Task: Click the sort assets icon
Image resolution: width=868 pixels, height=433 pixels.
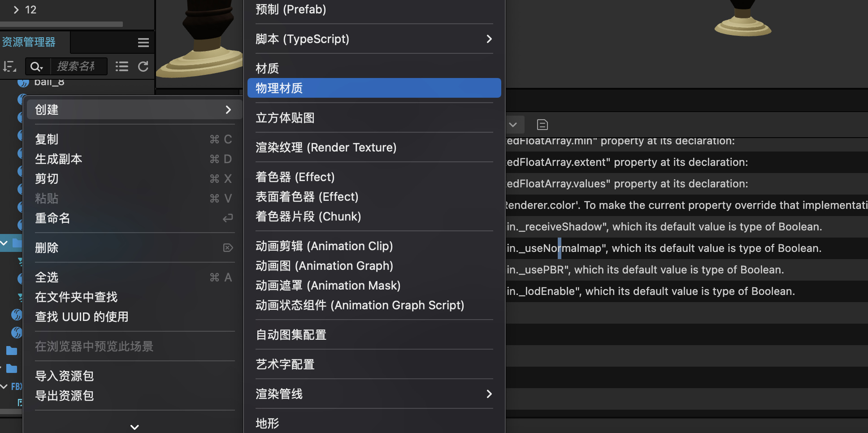Action: click(x=9, y=67)
